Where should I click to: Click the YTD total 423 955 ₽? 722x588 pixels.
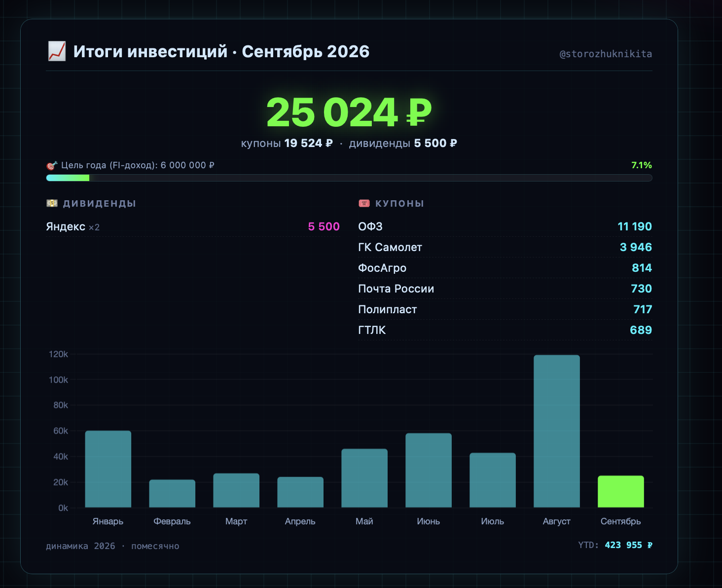tap(615, 545)
